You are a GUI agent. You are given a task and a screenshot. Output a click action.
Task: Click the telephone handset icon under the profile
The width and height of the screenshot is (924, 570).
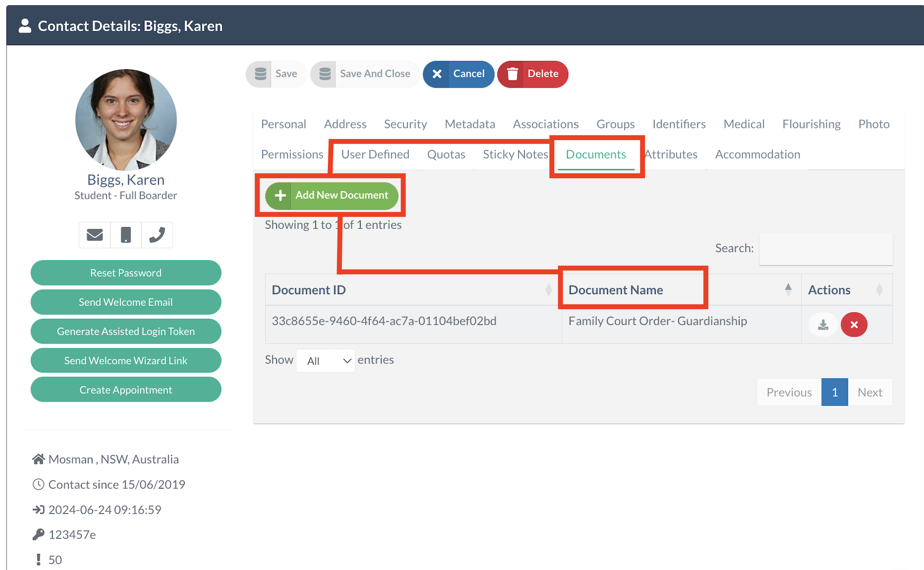157,235
